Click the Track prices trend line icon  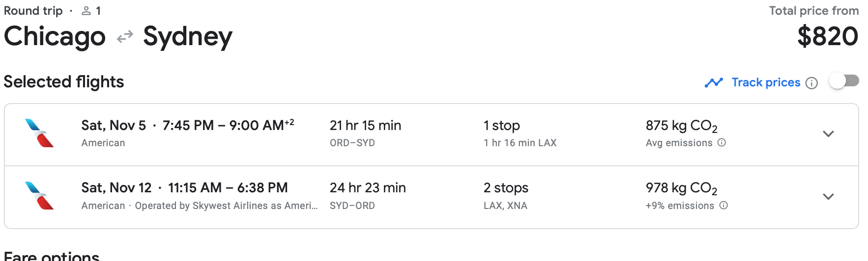(x=714, y=82)
